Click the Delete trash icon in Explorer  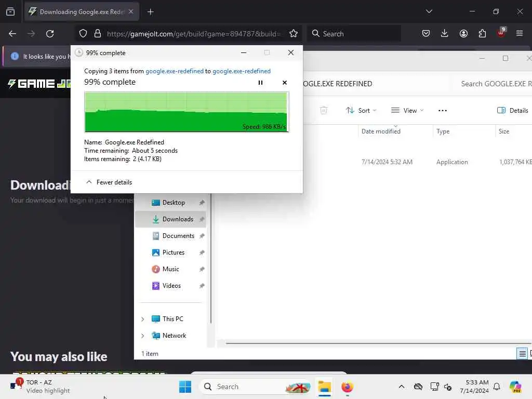[x=324, y=111]
